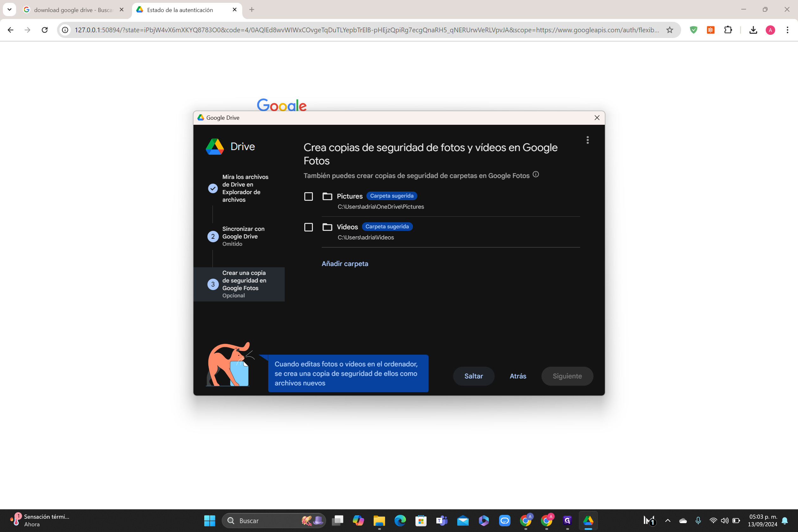Close the Google Drive setup dialog
The image size is (798, 532).
(597, 118)
